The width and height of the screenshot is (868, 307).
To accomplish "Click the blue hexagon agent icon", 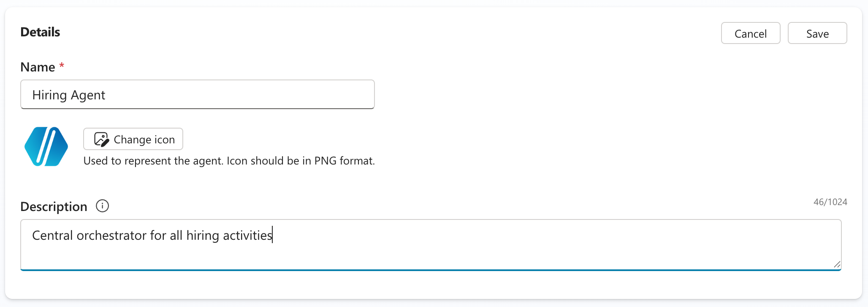I will tap(46, 146).
